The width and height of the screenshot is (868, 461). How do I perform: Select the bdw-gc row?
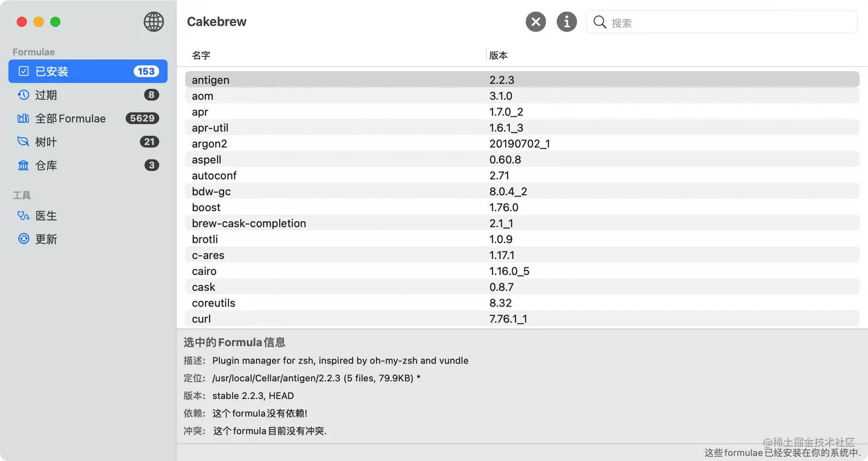point(522,191)
